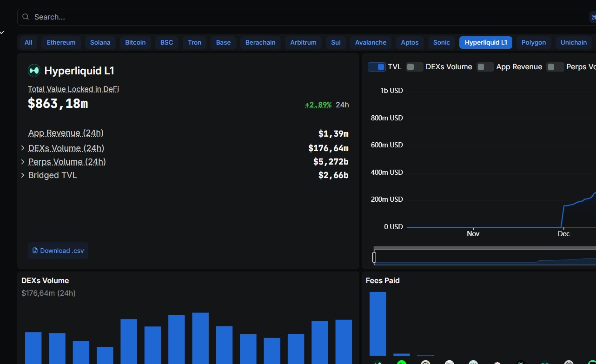596x364 pixels.
Task: Switch to the Ethereum chain tab
Action: tap(61, 42)
